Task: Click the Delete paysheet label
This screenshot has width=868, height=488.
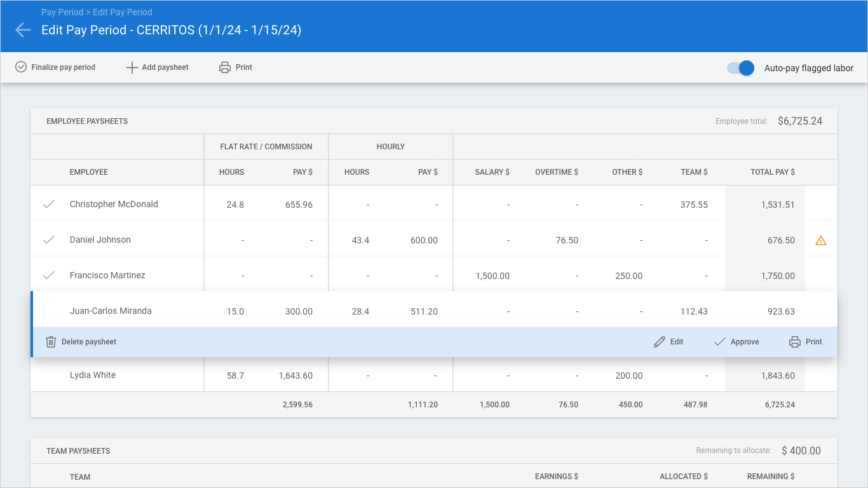Action: [x=89, y=342]
